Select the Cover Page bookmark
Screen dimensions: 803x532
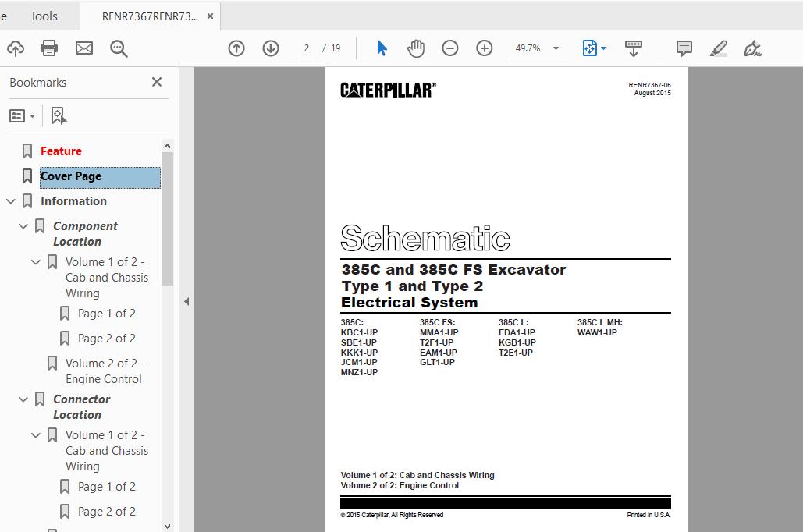[100, 177]
